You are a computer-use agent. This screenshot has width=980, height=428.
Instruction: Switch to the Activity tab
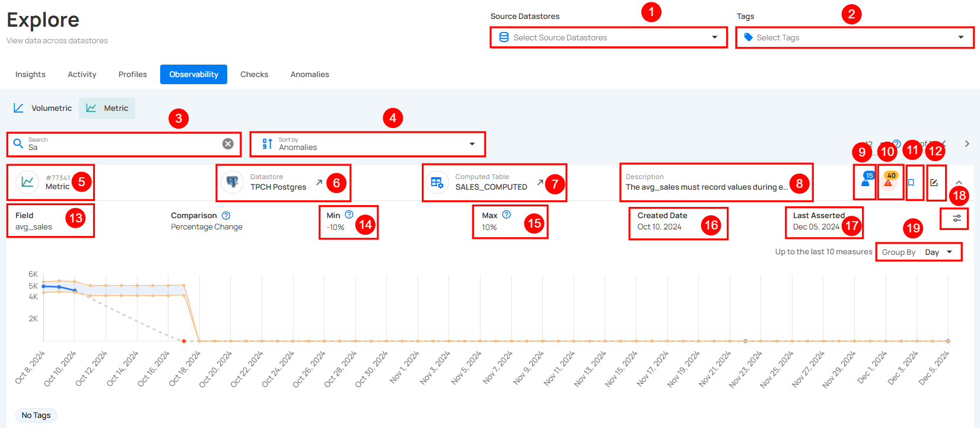click(82, 75)
